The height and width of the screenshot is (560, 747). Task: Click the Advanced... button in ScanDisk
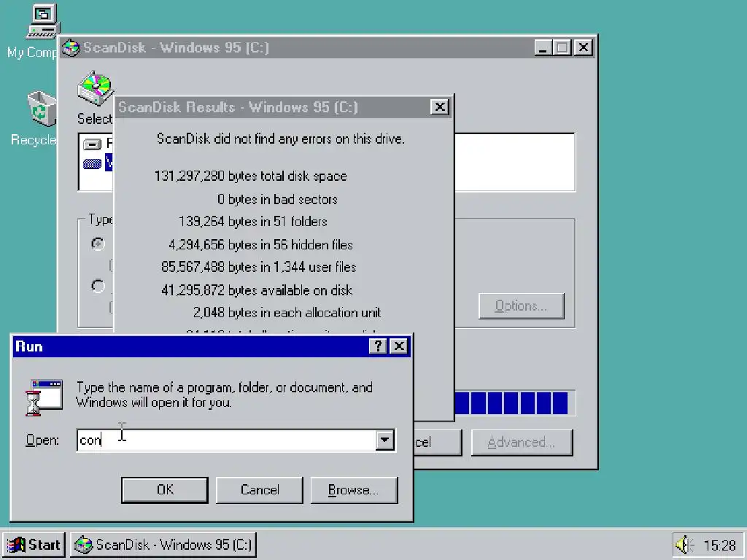click(x=522, y=443)
